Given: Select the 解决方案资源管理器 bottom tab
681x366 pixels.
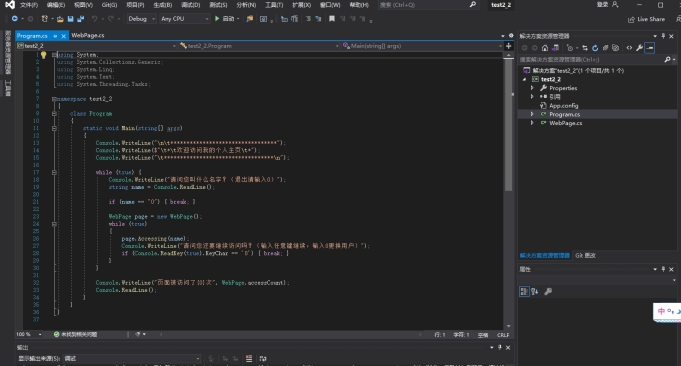Looking at the screenshot, I should point(544,255).
